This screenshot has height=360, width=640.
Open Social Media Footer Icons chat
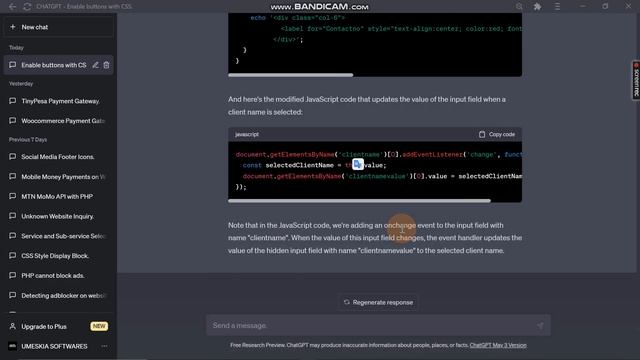58,157
